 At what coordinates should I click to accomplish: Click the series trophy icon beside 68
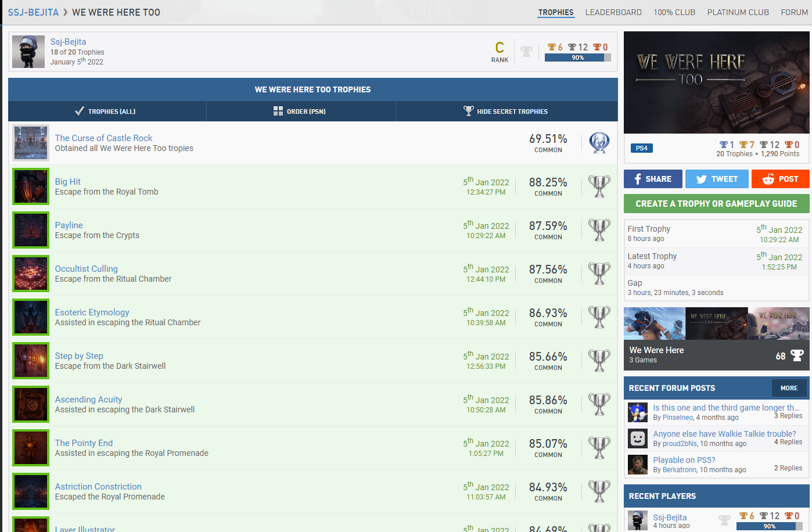coord(797,355)
